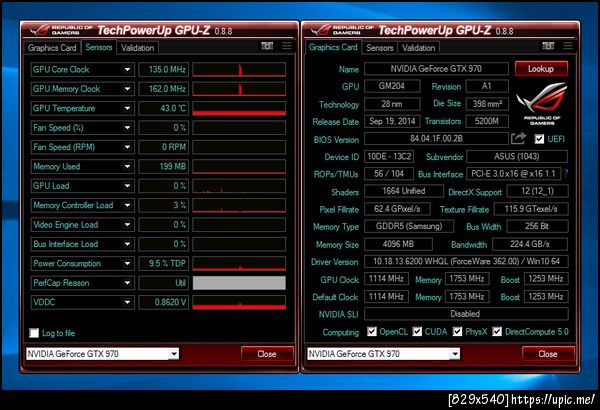Switch to Graphics Card tab in Sensors window
This screenshot has height=410, width=600.
[52, 48]
